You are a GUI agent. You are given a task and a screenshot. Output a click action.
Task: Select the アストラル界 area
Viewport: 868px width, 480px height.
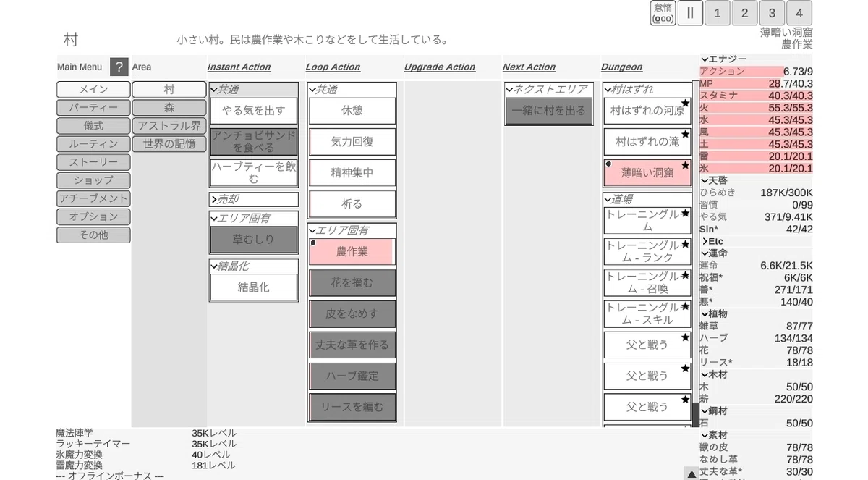(x=169, y=126)
